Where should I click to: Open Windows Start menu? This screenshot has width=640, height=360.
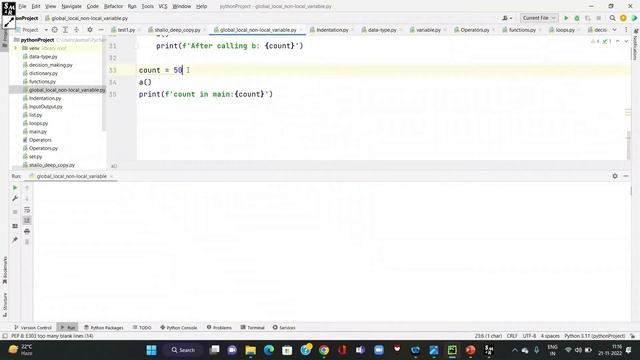tap(151, 350)
